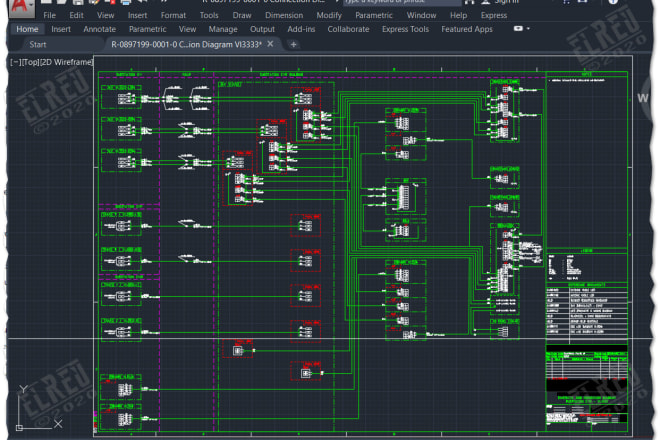The image size is (660, 440).
Task: Switch to the Home ribbon tab
Action: pos(27,29)
